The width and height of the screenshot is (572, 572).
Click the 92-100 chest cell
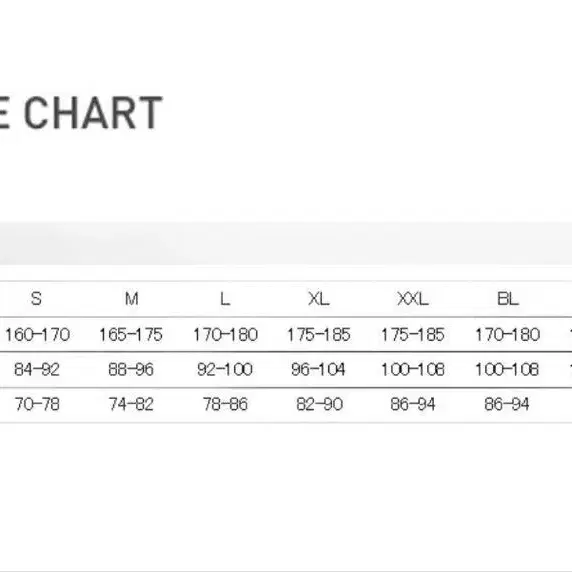point(225,370)
